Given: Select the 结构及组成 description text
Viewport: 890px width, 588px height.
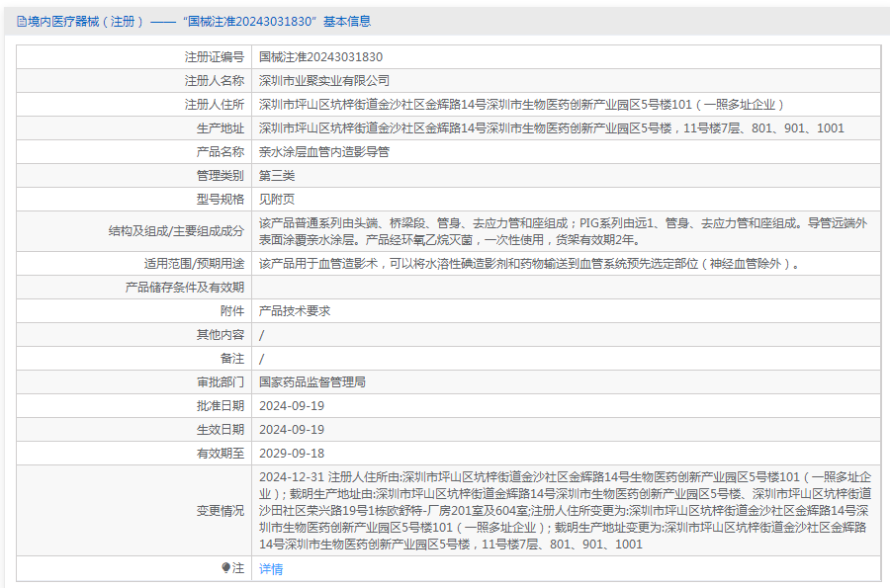Looking at the screenshot, I should (x=563, y=231).
